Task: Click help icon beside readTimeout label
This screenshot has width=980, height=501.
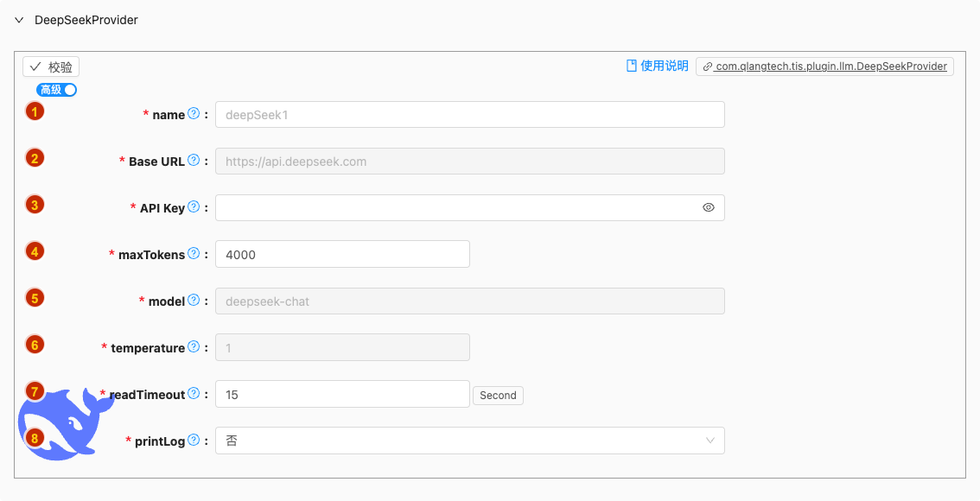Action: [x=194, y=394]
